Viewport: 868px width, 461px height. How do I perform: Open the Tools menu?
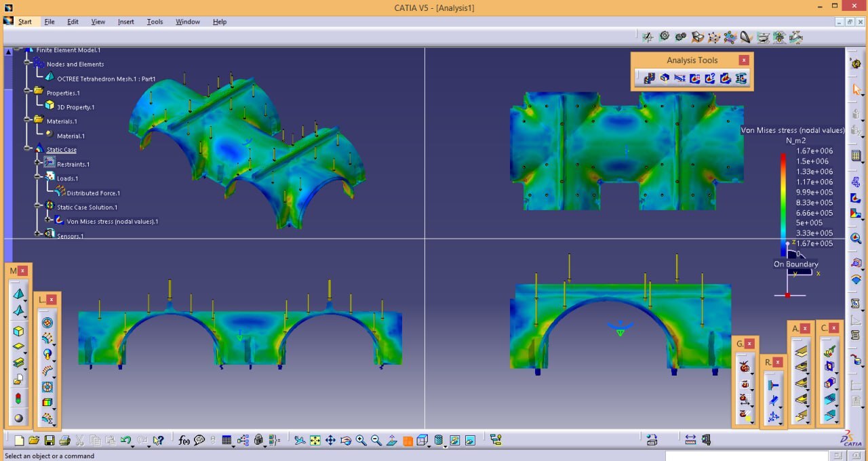coord(155,22)
